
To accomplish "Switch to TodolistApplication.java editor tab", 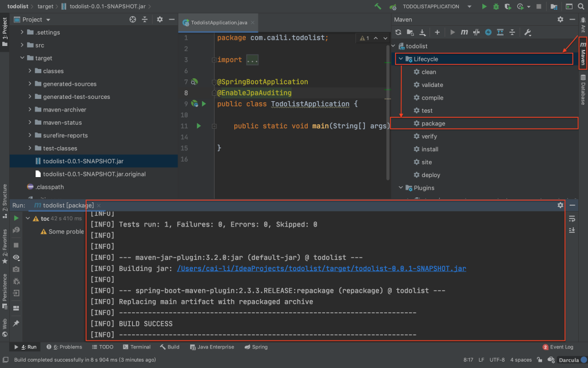I will (219, 22).
